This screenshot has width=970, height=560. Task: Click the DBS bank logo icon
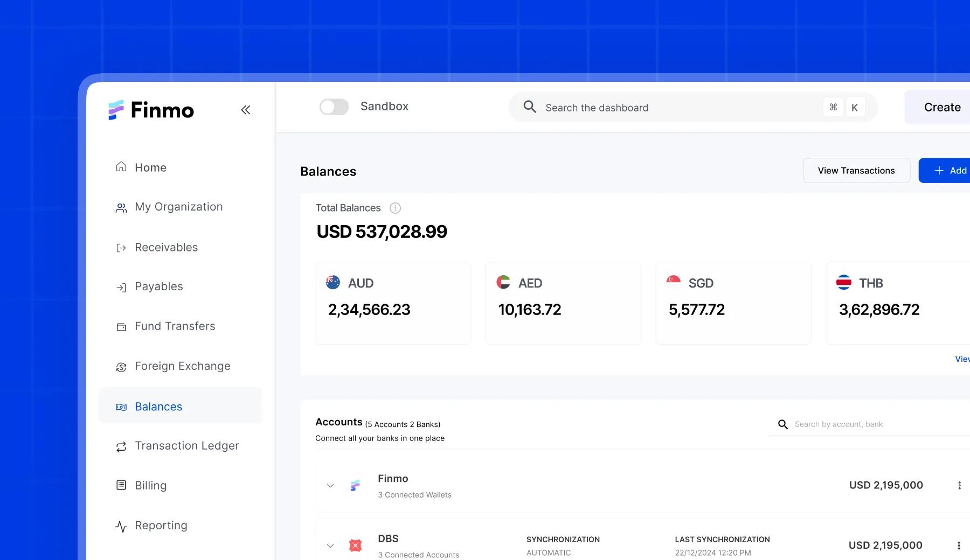coord(355,545)
